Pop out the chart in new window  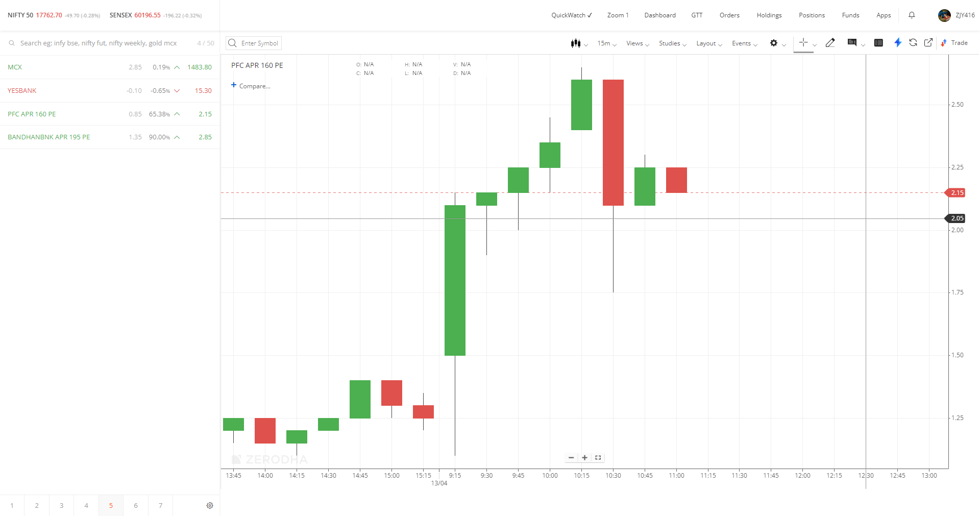coord(928,43)
